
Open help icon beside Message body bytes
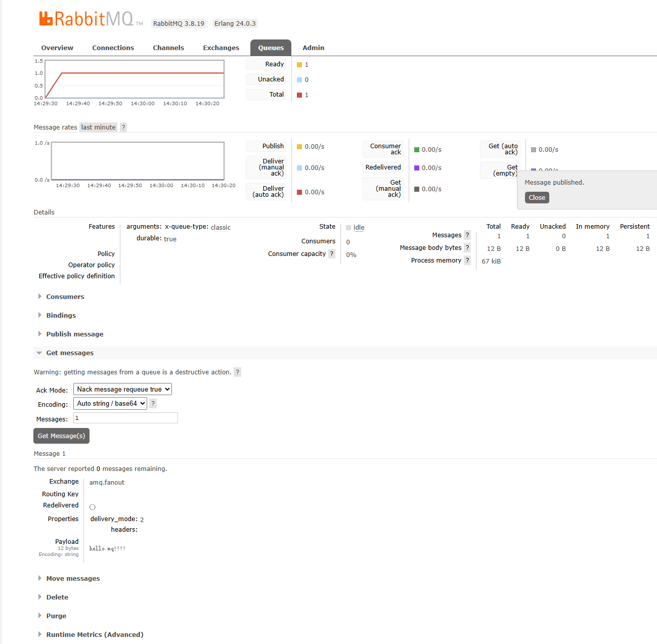click(x=467, y=248)
